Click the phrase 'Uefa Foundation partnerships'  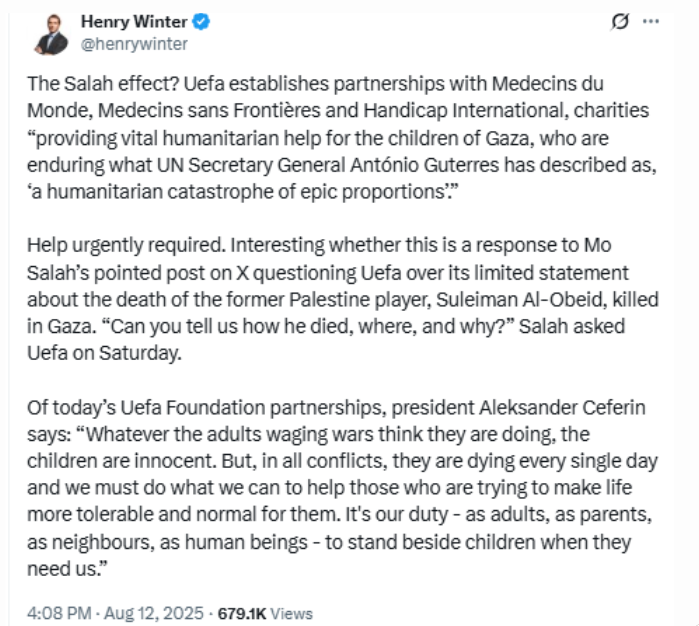click(x=251, y=408)
